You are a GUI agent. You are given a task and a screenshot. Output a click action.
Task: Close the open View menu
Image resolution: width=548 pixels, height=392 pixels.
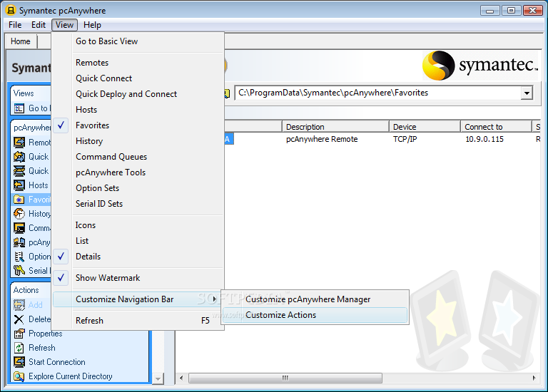(x=64, y=25)
